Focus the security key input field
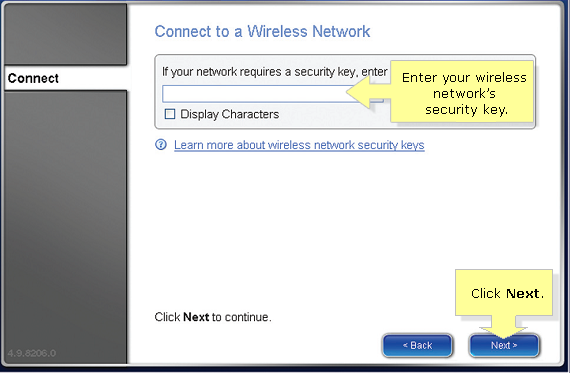570x373 pixels. click(x=273, y=94)
